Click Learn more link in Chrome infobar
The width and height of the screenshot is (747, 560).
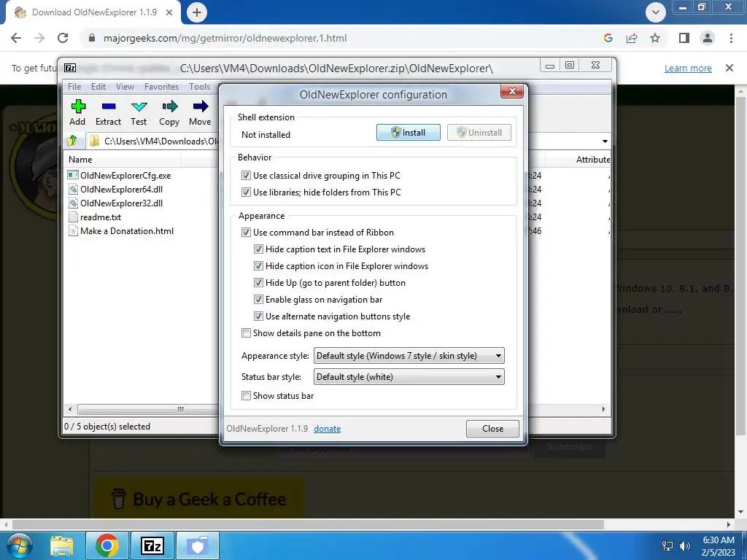click(x=688, y=68)
